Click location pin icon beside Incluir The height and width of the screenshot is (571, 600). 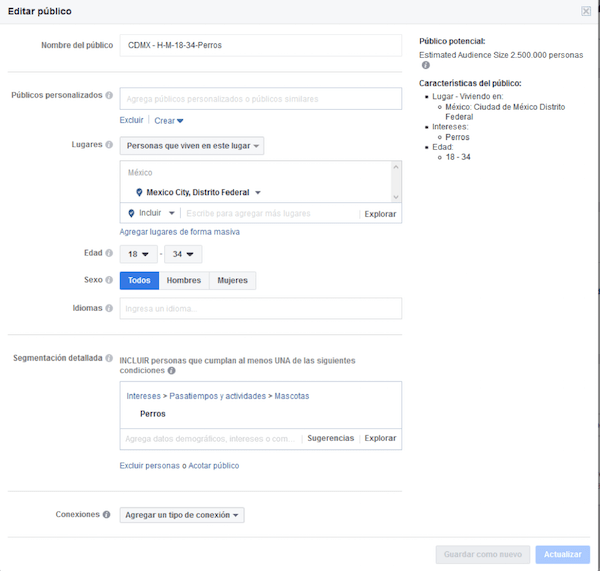[131, 213]
